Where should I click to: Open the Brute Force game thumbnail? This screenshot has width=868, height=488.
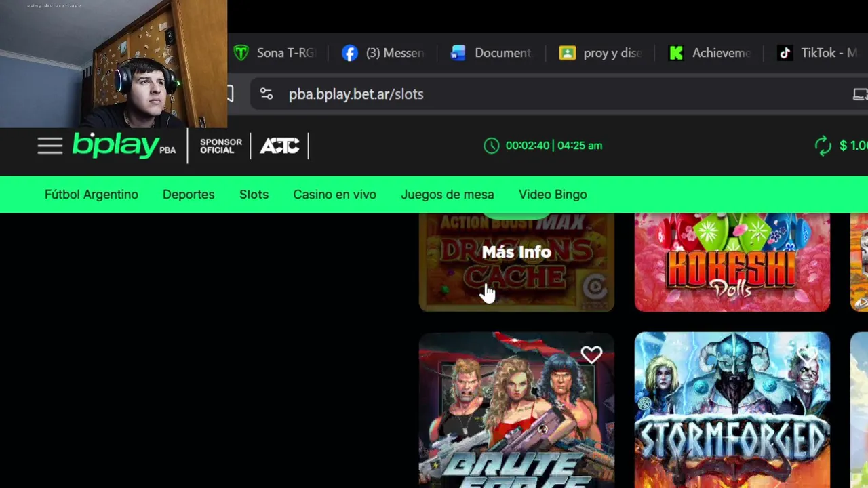[517, 409]
